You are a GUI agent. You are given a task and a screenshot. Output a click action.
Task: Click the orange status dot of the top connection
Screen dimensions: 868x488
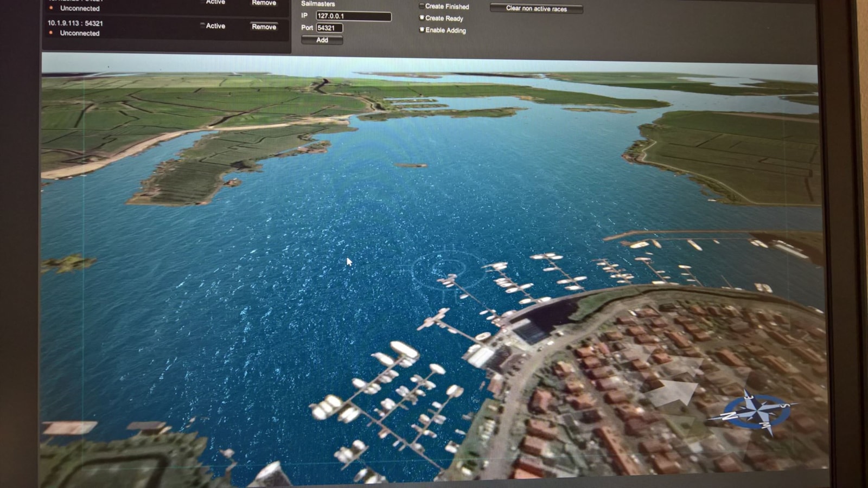(x=51, y=8)
